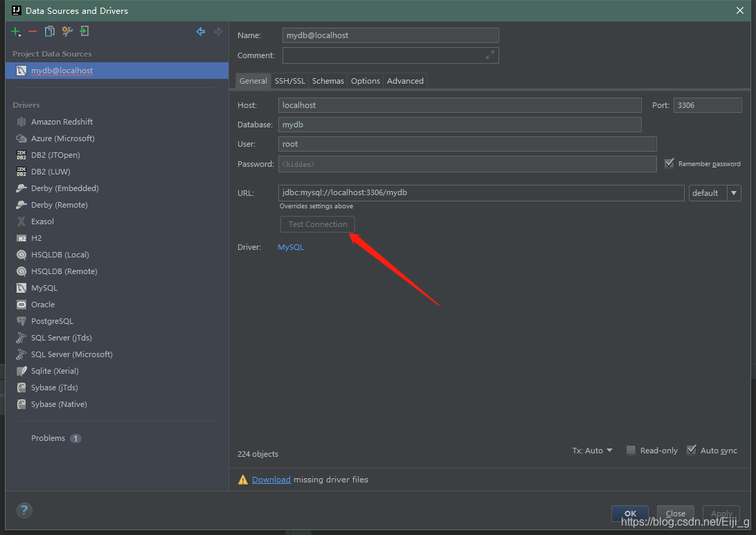Click the help question mark icon

click(24, 510)
